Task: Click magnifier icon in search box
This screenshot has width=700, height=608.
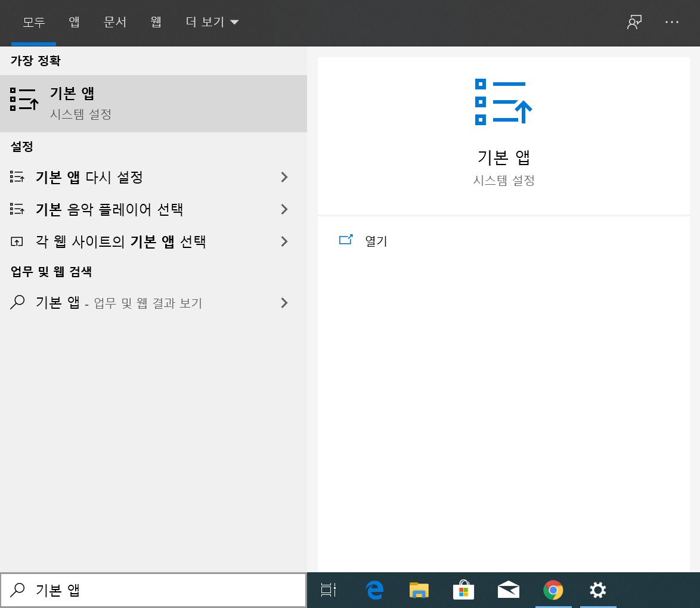Action: click(x=17, y=590)
